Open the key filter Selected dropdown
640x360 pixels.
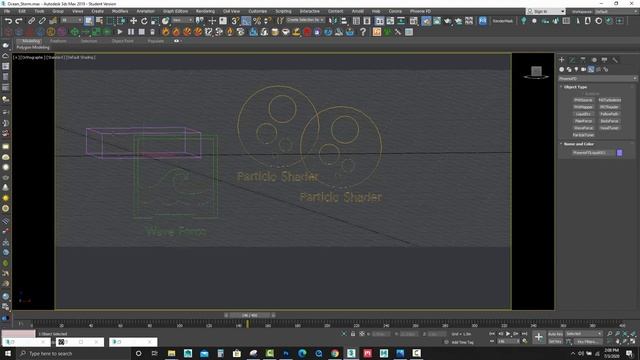[x=583, y=334]
